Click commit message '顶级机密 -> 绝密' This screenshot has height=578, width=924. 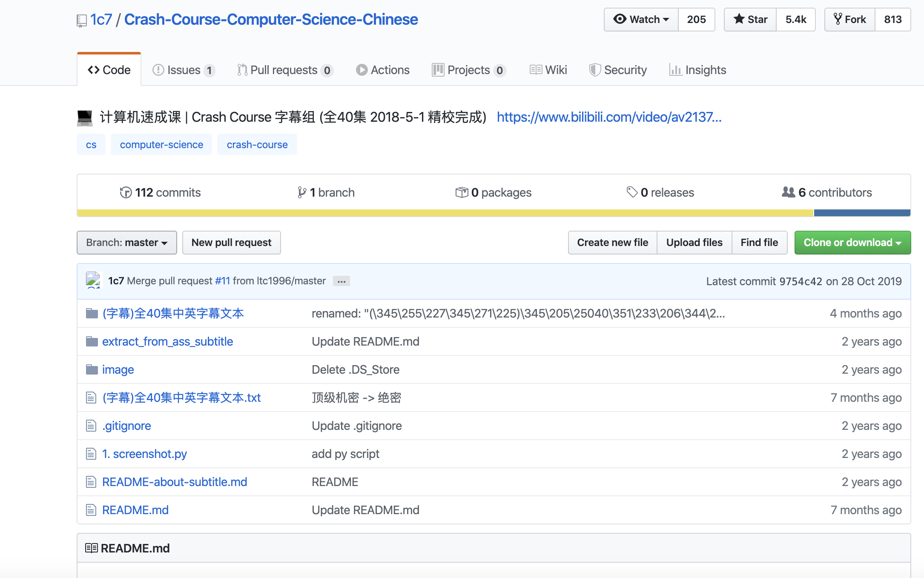356,398
